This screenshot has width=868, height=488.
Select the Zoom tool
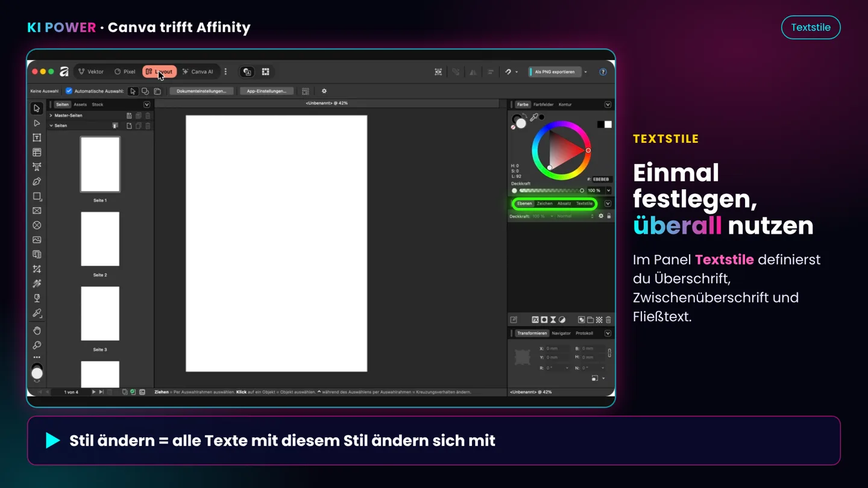(x=37, y=345)
